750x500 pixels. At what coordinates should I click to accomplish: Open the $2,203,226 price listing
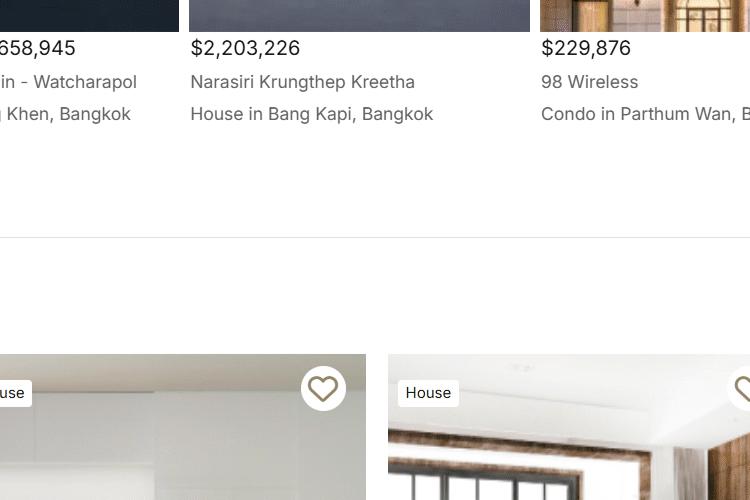point(245,48)
